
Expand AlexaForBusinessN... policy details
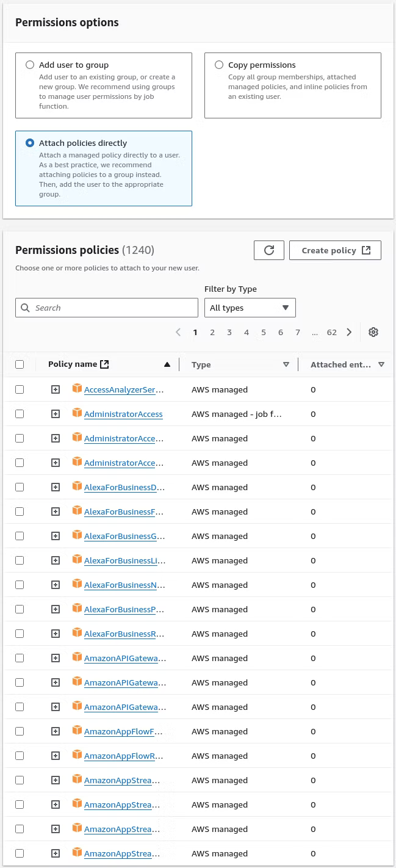click(56, 585)
